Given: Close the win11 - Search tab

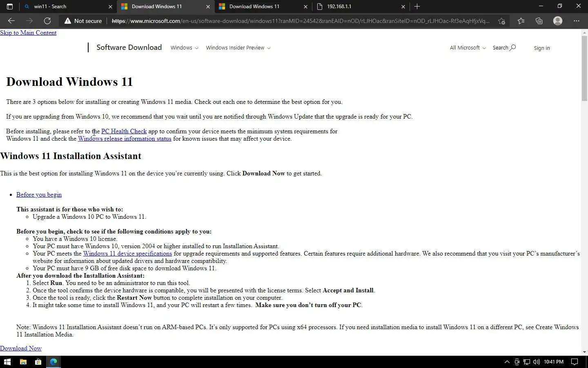Looking at the screenshot, I should coord(110,7).
